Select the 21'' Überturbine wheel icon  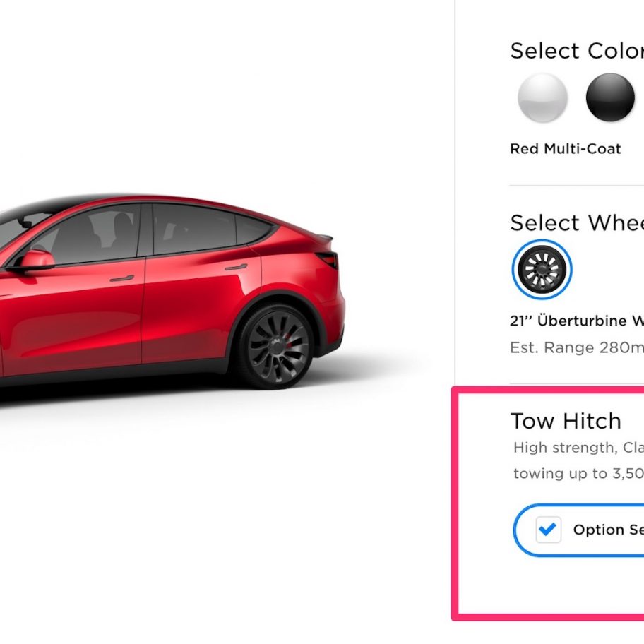pyautogui.click(x=542, y=270)
